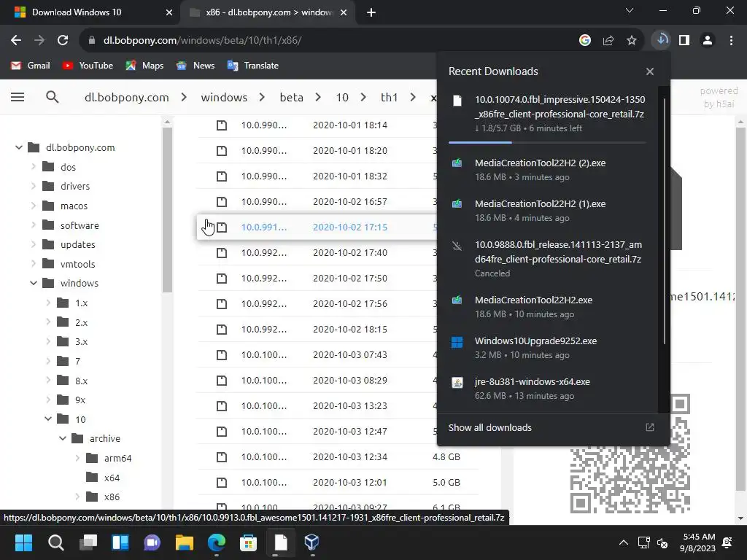Viewport: 747px width, 560px height.
Task: Open file dated 2020-10-03 12:01
Action: coord(338,483)
